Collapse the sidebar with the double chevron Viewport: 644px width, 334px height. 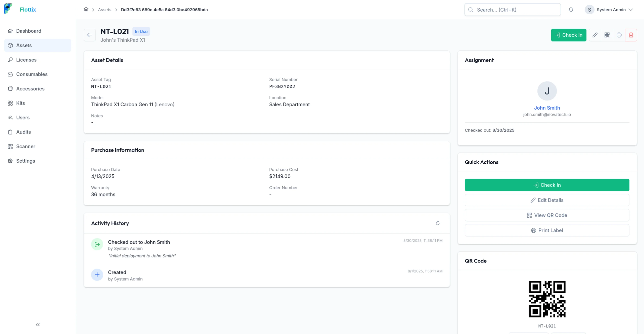point(37,325)
